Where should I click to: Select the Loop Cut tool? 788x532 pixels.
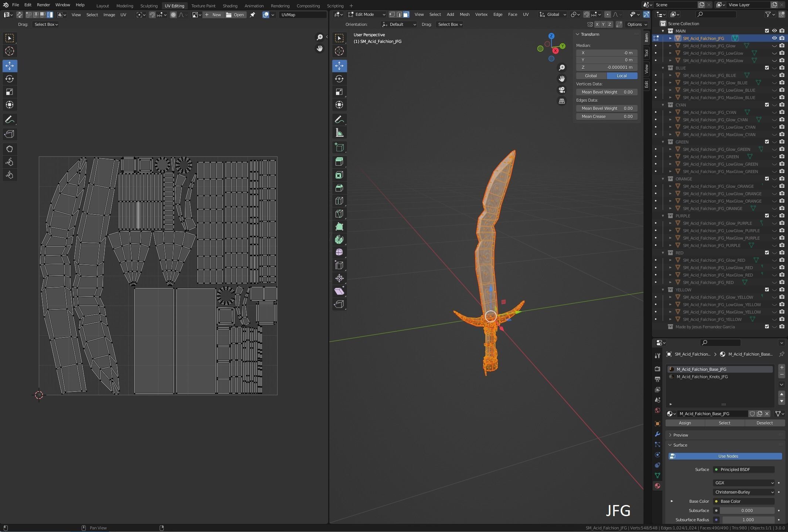pos(339,201)
